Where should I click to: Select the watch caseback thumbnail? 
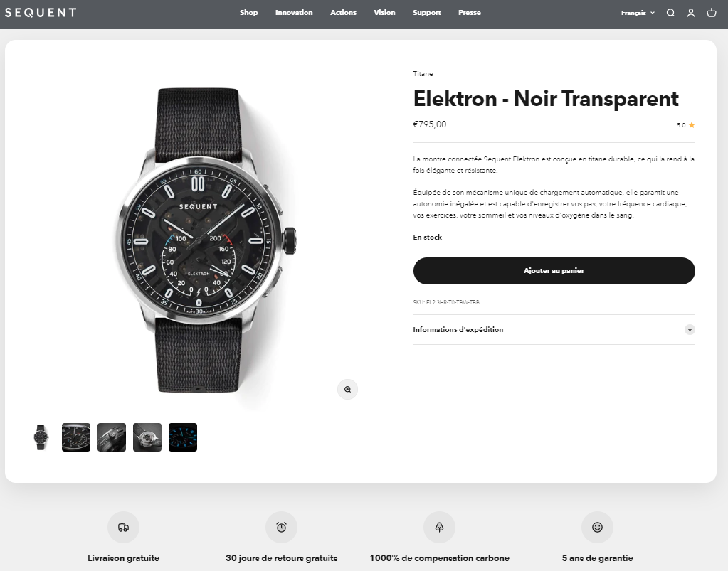pos(147,437)
